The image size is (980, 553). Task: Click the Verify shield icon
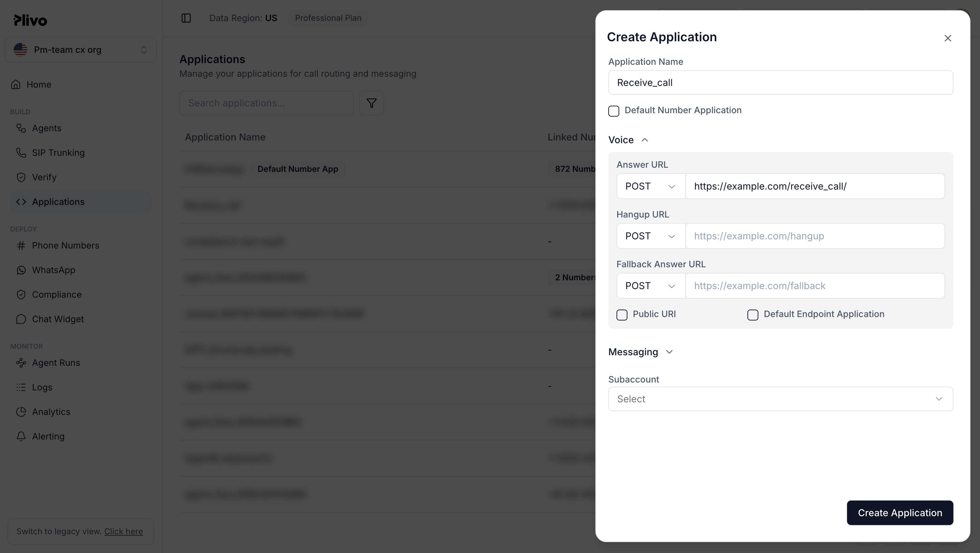point(21,177)
